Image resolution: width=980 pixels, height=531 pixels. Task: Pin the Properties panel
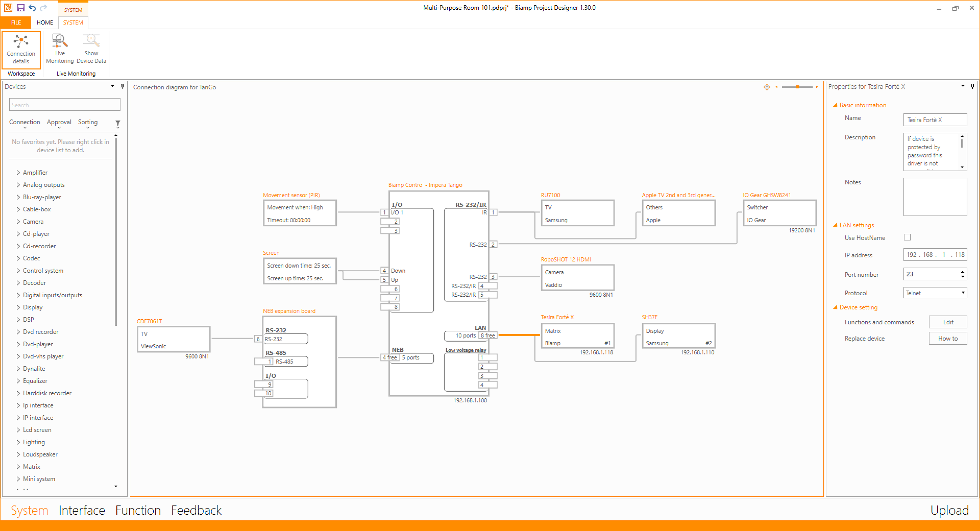point(972,86)
